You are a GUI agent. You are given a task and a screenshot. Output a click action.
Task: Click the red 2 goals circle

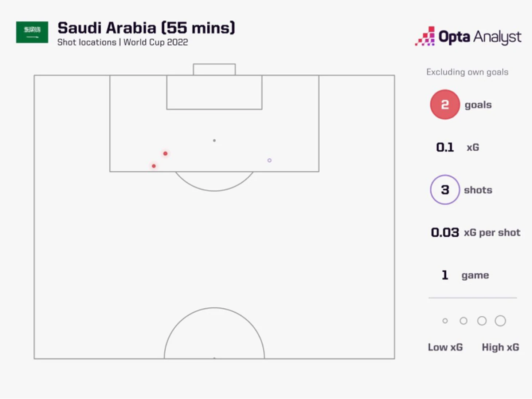pos(445,105)
